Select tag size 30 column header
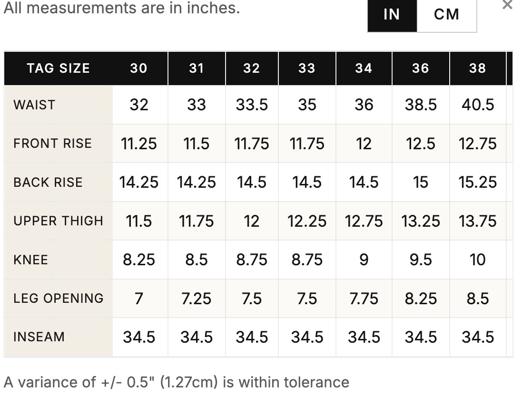Viewport: 532px width, 405px height. click(x=139, y=68)
